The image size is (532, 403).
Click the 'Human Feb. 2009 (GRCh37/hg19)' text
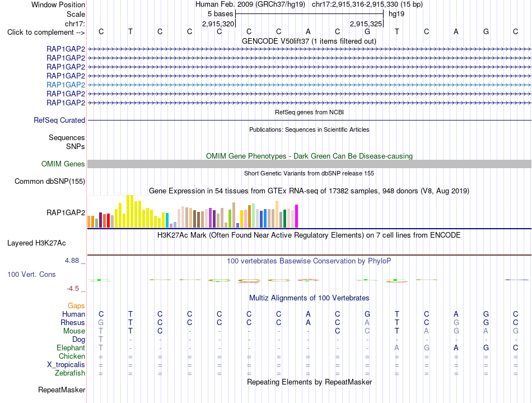coord(250,4)
